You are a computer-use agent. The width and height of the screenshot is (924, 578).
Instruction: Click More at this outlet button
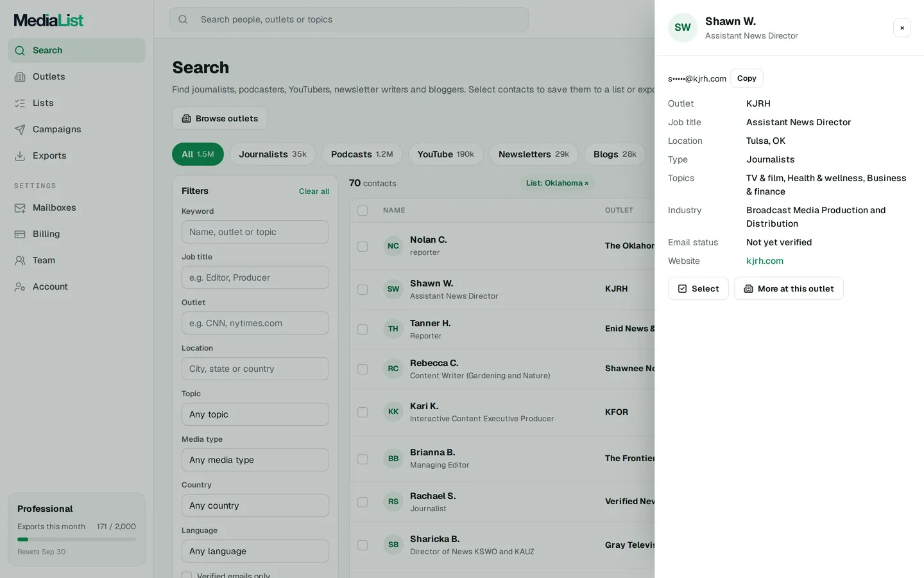pos(789,288)
